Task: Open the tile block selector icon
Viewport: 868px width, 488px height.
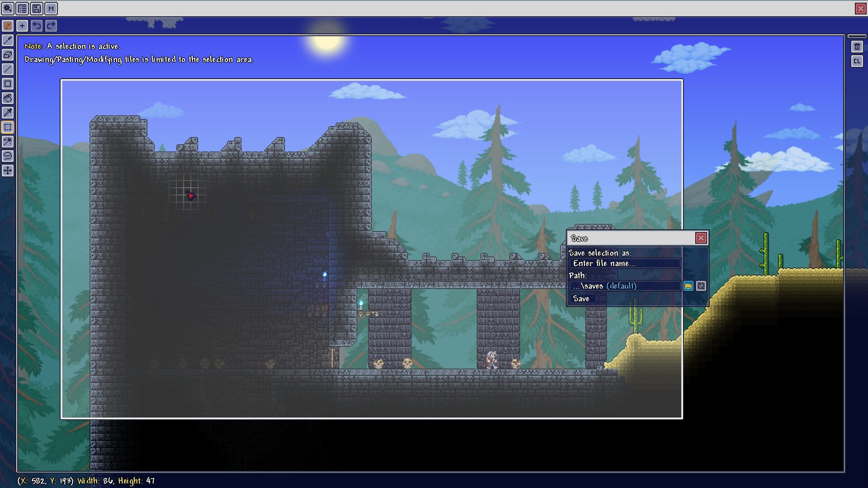Action: click(8, 26)
